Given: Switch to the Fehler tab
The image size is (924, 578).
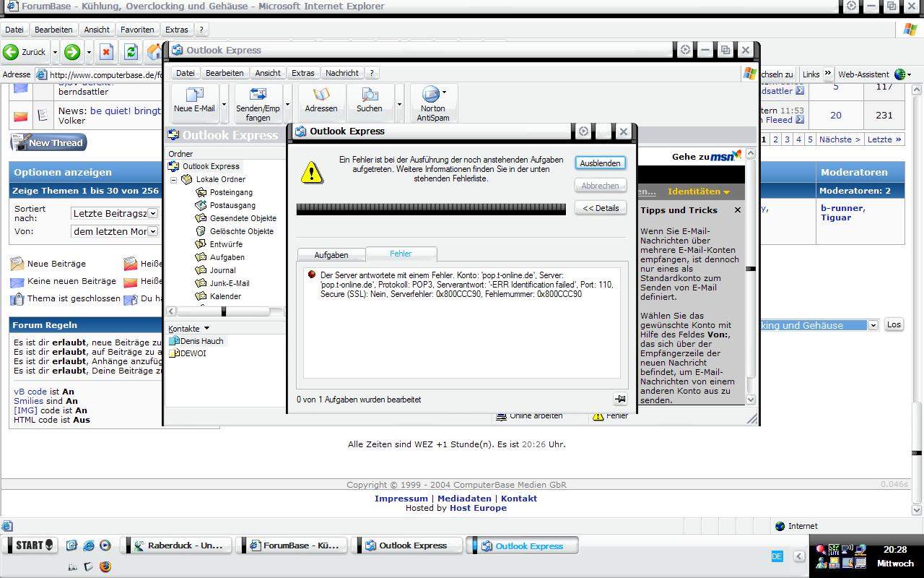Looking at the screenshot, I should click(x=401, y=254).
